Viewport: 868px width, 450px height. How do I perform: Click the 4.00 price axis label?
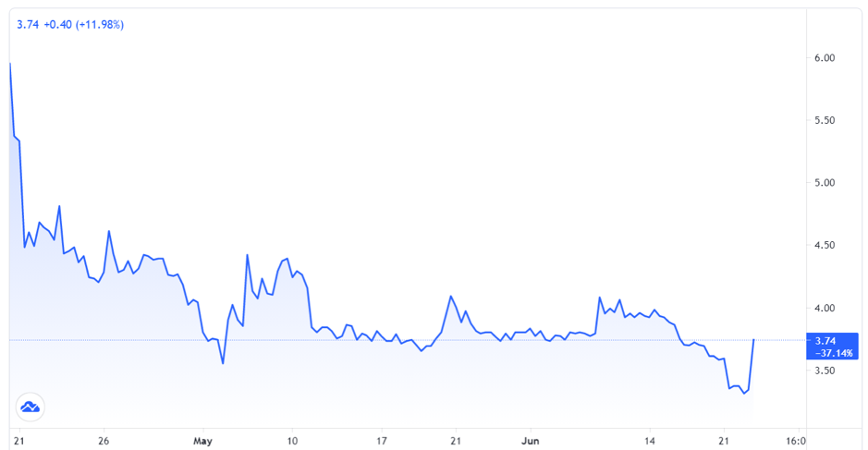tap(825, 309)
